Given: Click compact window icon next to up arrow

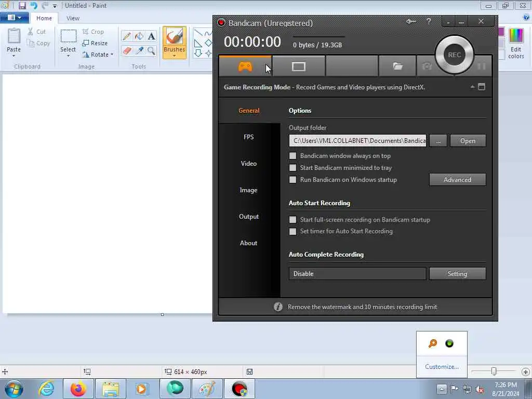Looking at the screenshot, I should click(x=482, y=87).
